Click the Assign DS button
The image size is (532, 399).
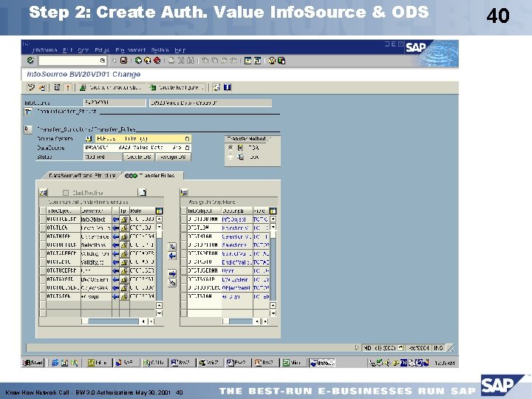pos(173,157)
